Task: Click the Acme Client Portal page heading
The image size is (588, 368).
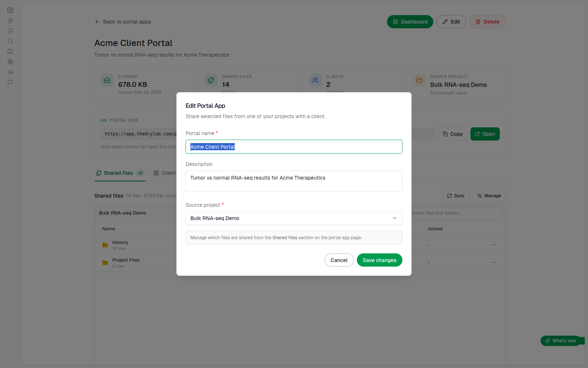Action: click(133, 43)
